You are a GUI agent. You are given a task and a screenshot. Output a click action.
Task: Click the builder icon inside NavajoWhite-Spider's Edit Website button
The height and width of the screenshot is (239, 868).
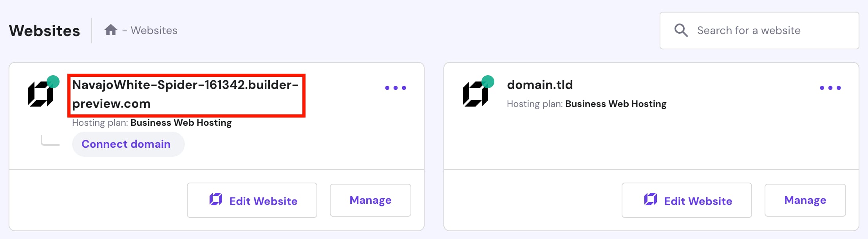pos(216,199)
